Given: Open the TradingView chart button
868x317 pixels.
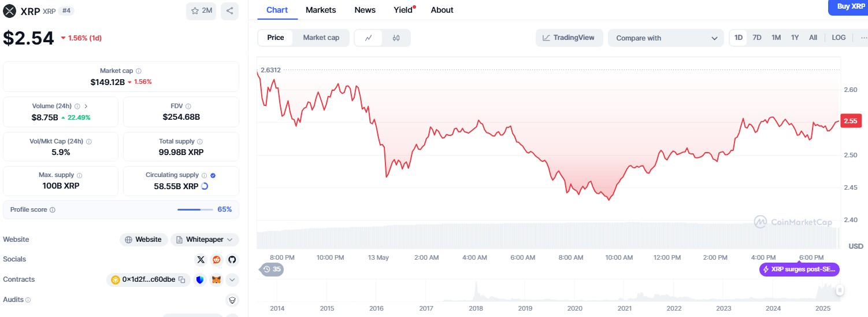Looking at the screenshot, I should 569,38.
